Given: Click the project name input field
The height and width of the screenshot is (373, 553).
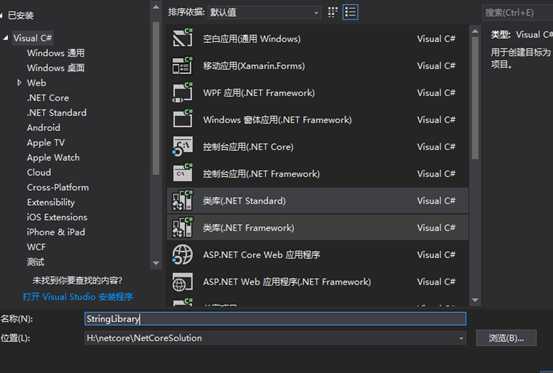Looking at the screenshot, I should pyautogui.click(x=275, y=319).
